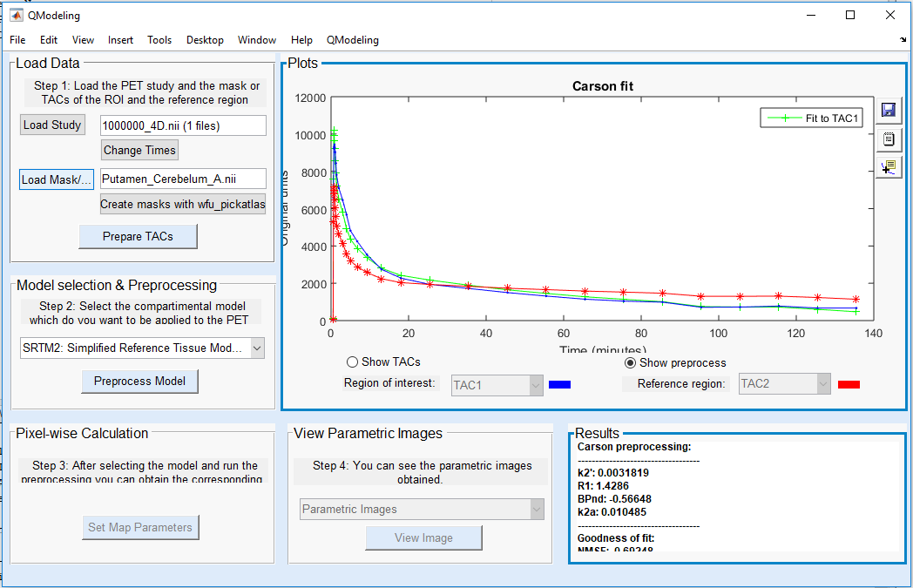Open the SRTM2 model selection dropdown
The image size is (913, 588).
tap(142, 348)
